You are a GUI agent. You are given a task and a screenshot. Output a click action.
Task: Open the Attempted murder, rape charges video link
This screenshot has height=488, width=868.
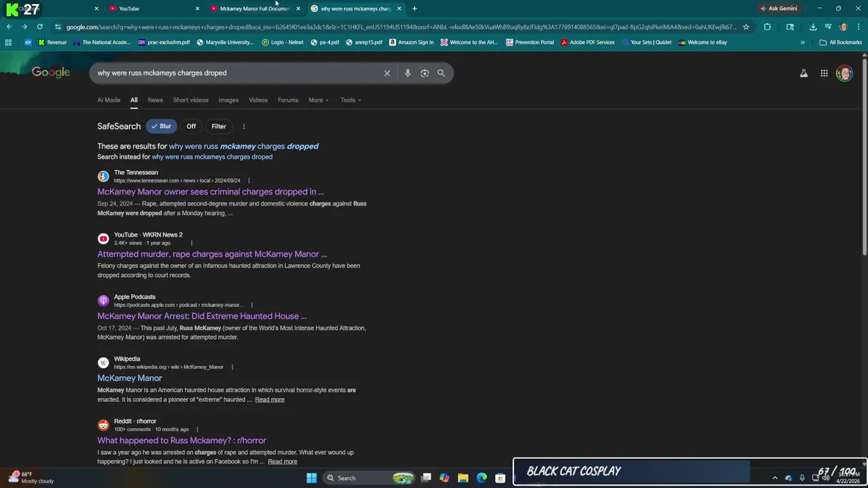pos(212,254)
